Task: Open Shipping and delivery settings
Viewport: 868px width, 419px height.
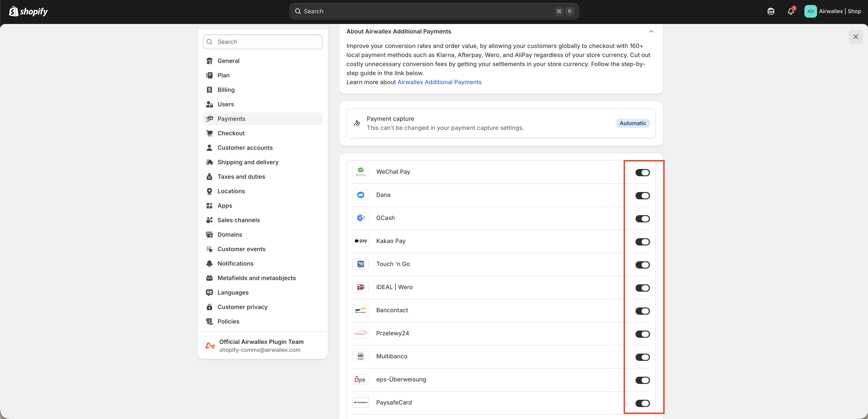Action: coord(263,162)
